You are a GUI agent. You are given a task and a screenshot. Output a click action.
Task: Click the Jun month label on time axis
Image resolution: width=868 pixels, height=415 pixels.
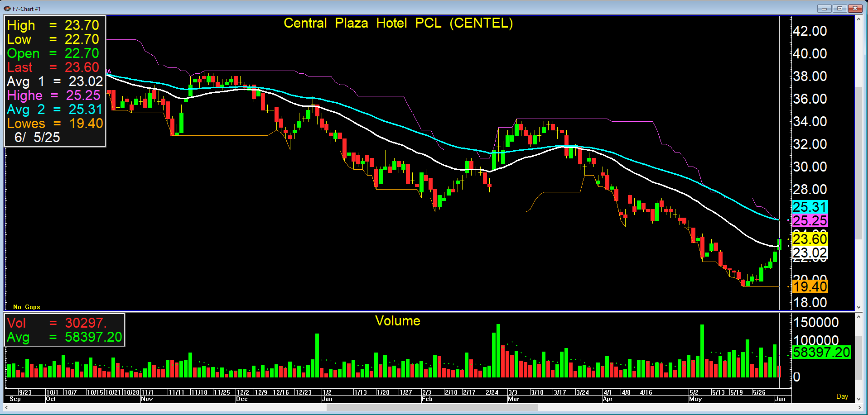(780, 399)
